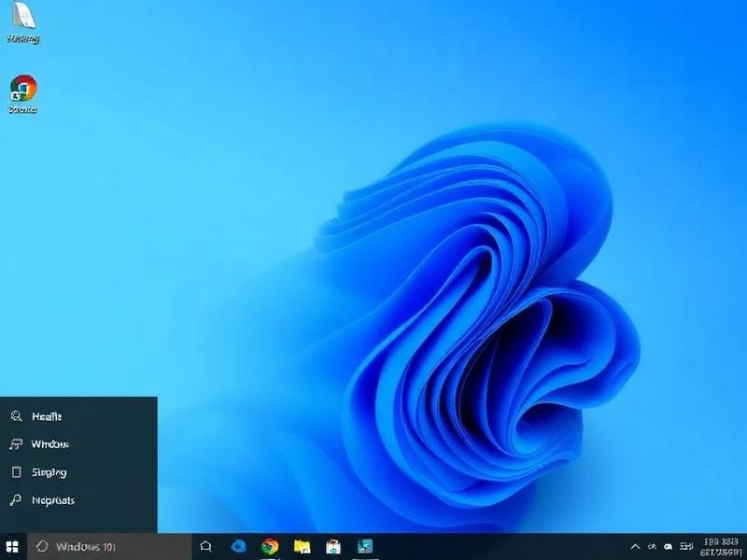Screen dimensions: 747x560
Task: Select the 'Windows' menu item
Action: point(78,444)
